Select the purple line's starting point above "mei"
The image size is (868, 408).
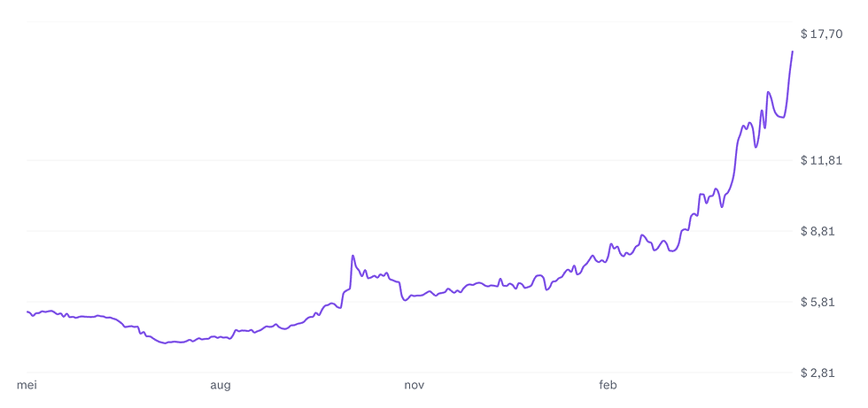27,312
